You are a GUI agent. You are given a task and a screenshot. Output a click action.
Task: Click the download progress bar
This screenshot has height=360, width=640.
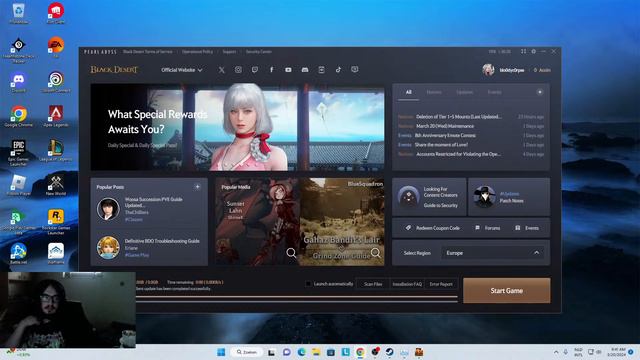pyautogui.click(x=297, y=299)
